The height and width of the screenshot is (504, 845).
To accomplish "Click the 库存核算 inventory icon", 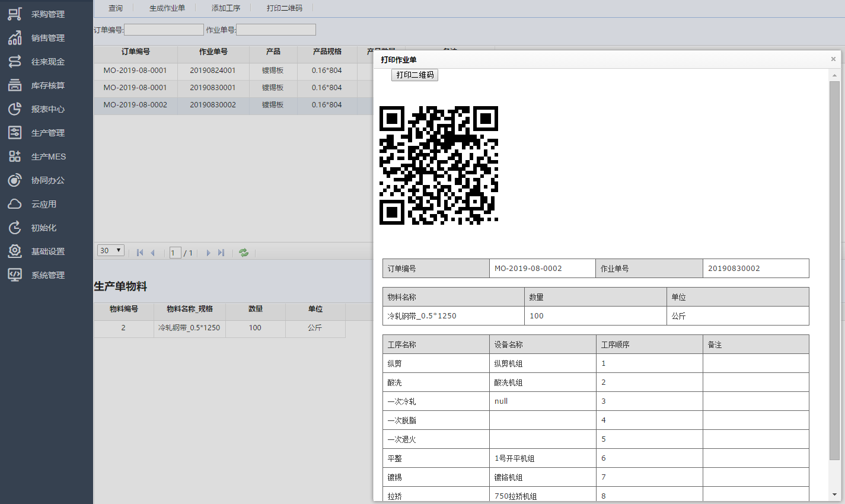I will click(15, 85).
